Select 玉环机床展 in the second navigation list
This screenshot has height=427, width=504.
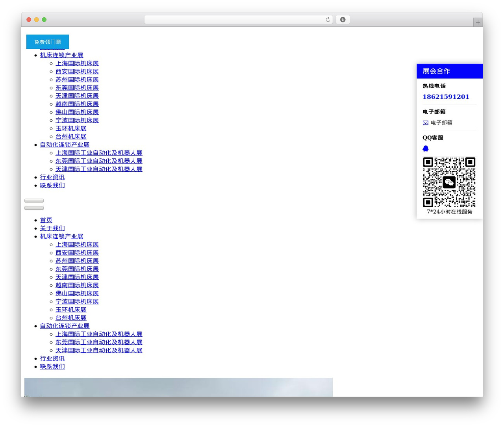pos(71,310)
